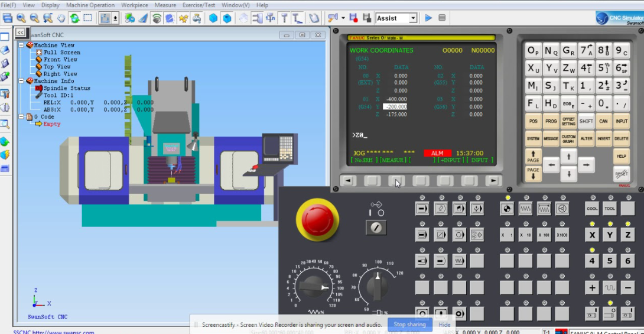Click the green rotate view icon

pyautogui.click(x=74, y=18)
